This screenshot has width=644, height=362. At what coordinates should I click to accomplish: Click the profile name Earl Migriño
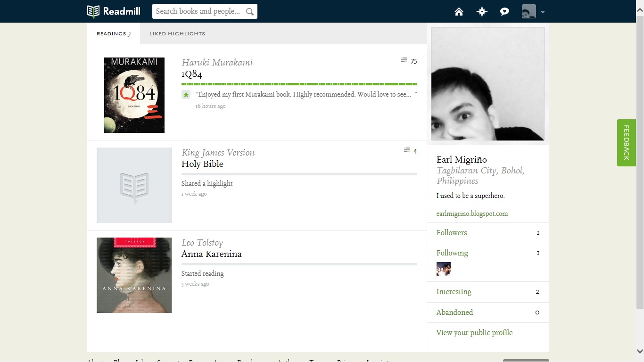pos(462,160)
